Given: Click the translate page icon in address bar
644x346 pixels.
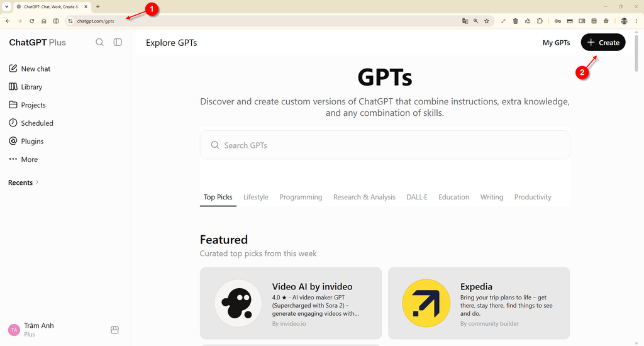Looking at the screenshot, I should point(465,21).
